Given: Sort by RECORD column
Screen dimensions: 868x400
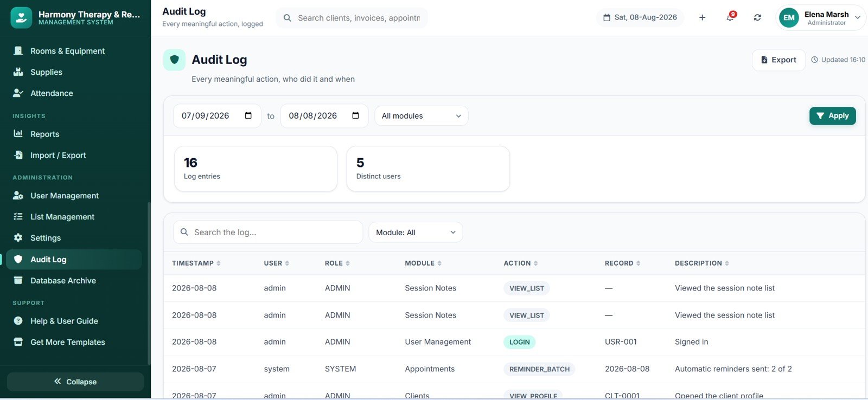Looking at the screenshot, I should (x=623, y=263).
